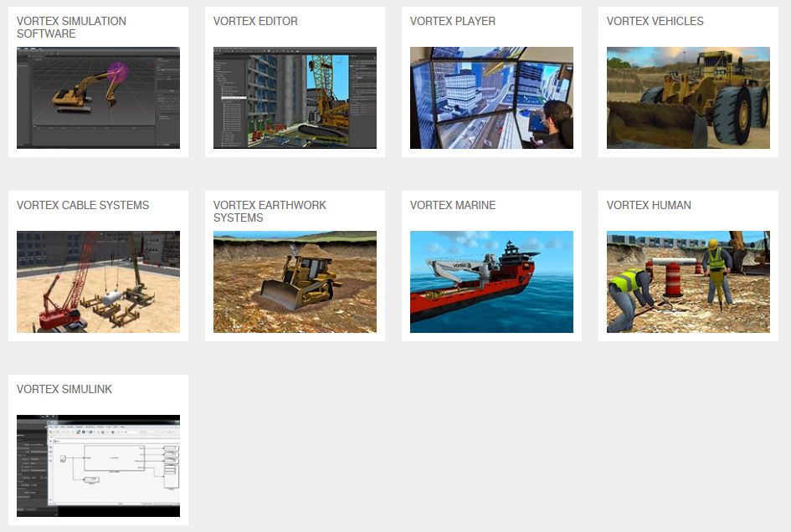View the wheel loader Vortex Vehicles image
Screen dimensions: 791x532
click(x=689, y=98)
